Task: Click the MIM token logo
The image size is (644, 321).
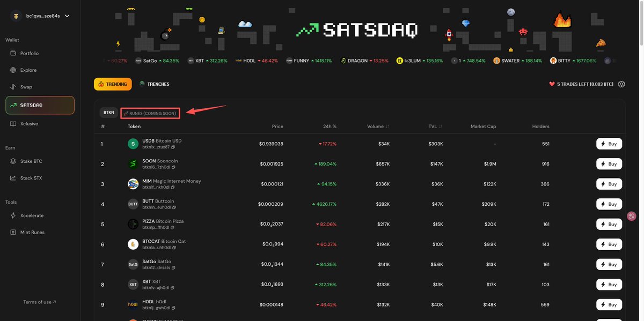Action: pyautogui.click(x=133, y=184)
